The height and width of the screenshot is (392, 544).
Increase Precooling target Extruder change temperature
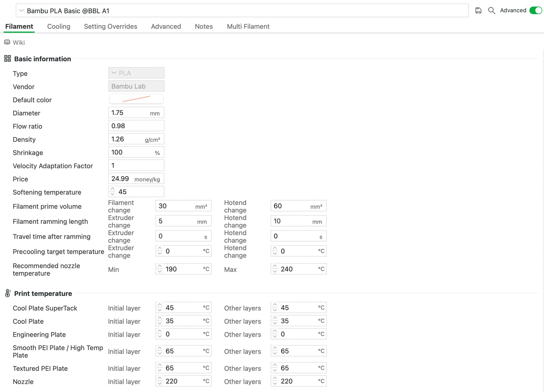[160, 248]
